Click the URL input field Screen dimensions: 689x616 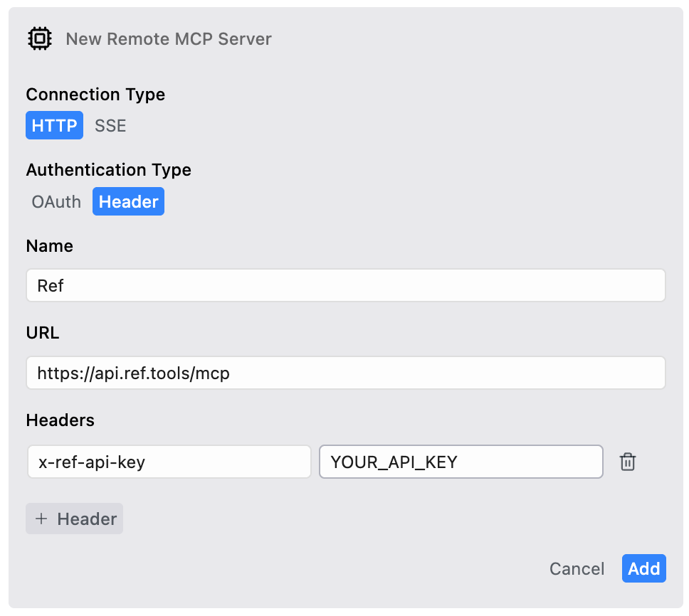tap(346, 373)
